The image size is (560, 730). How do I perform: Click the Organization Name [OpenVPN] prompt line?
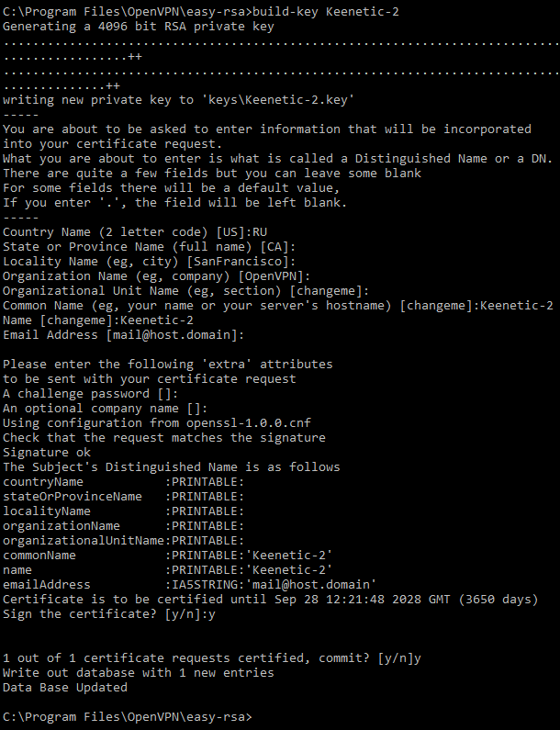tap(156, 275)
